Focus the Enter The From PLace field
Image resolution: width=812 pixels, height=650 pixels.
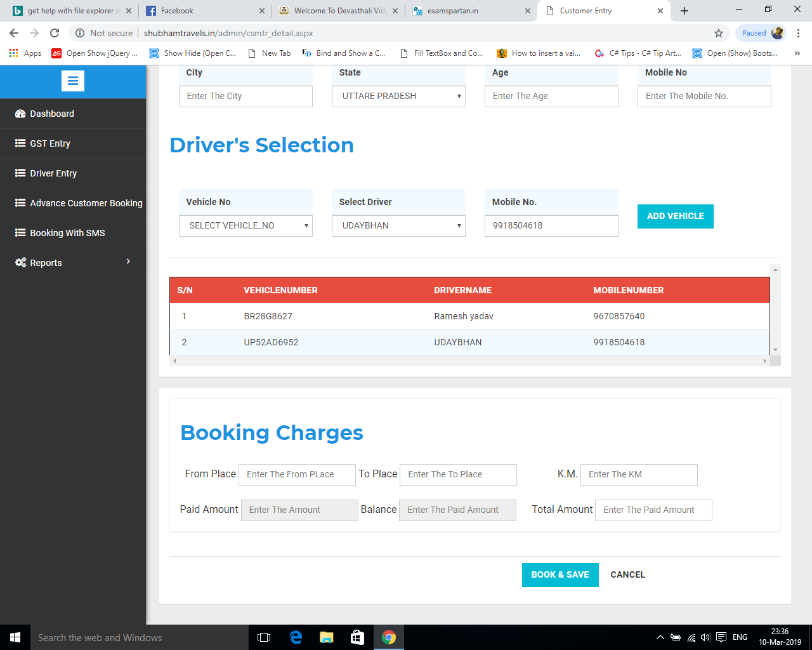[x=297, y=474]
